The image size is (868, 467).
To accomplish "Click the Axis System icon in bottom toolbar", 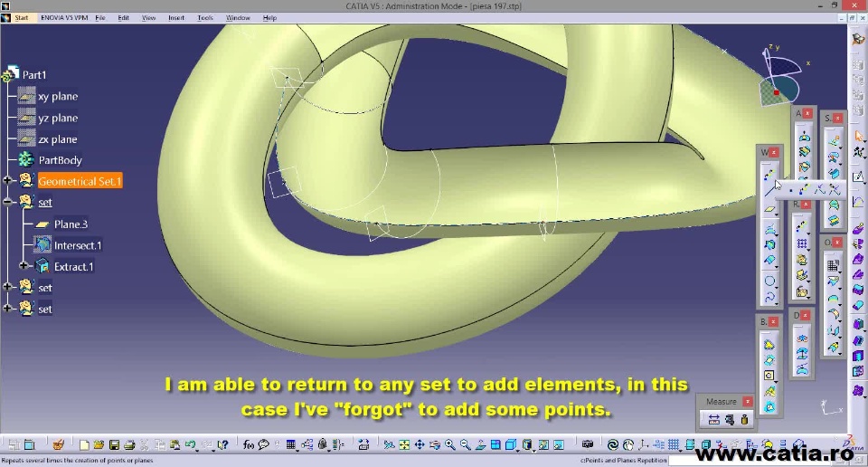I will 643,444.
